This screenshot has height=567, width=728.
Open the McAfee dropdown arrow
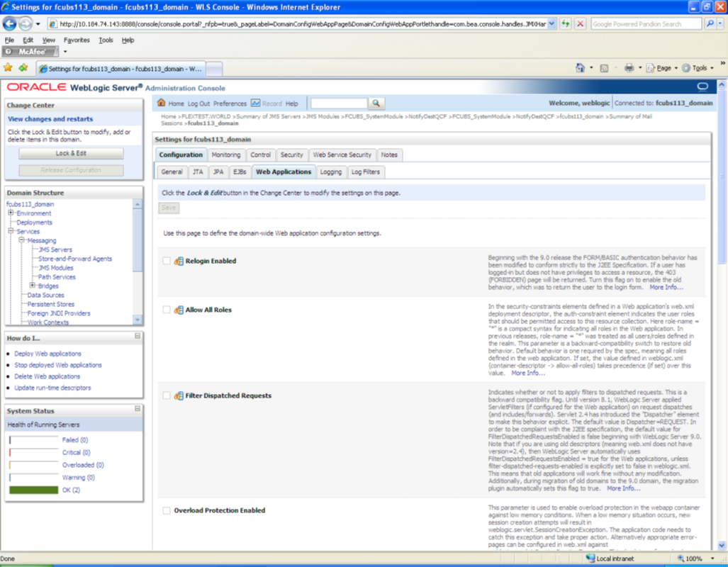coord(65,52)
